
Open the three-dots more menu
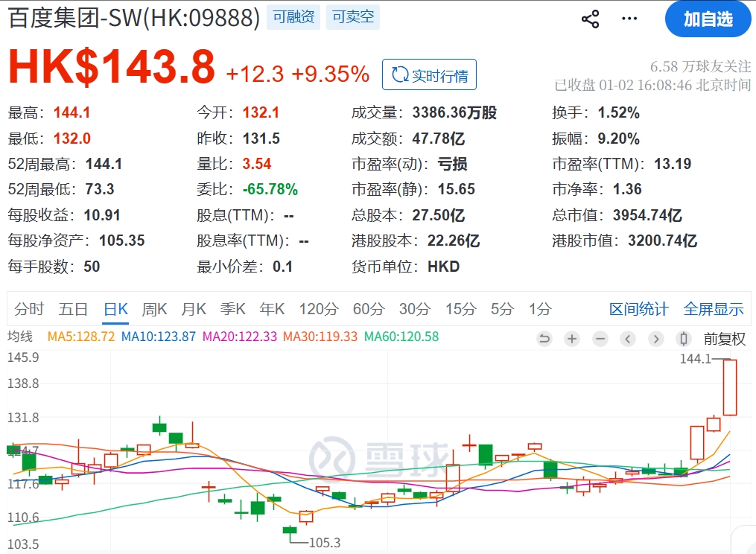[629, 19]
